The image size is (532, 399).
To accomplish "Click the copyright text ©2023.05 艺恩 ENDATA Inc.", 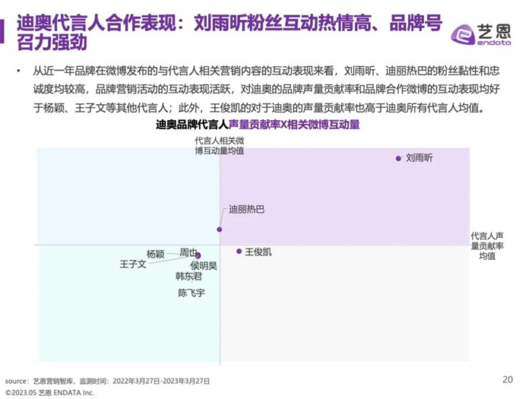I will 49,393.
